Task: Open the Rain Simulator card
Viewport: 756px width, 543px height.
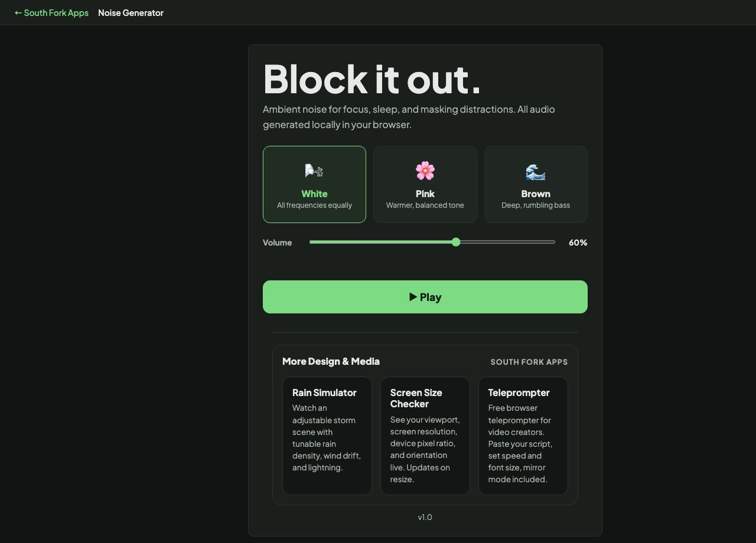Action: (x=327, y=436)
